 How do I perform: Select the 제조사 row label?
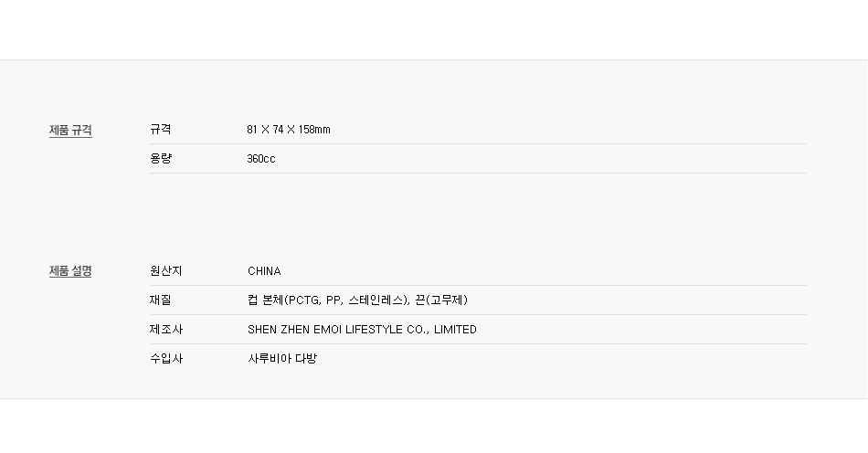pos(165,330)
